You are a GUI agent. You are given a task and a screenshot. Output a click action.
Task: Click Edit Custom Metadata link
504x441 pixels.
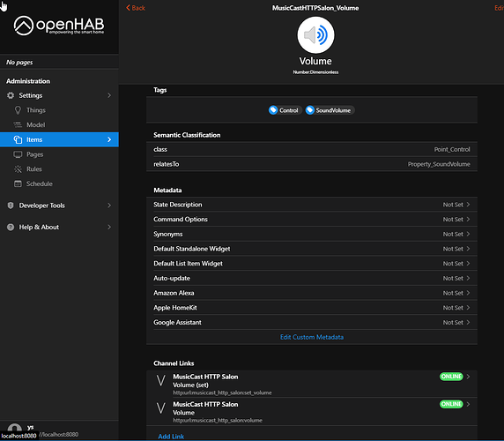coord(311,337)
